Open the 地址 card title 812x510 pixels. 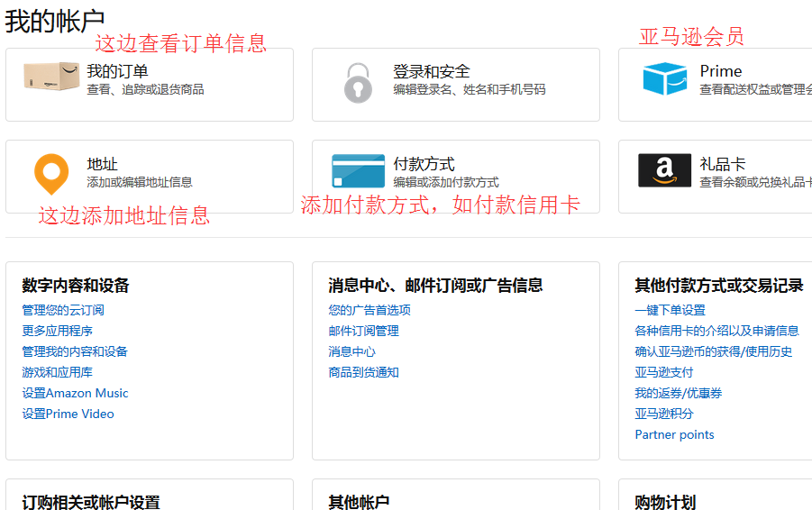click(102, 164)
